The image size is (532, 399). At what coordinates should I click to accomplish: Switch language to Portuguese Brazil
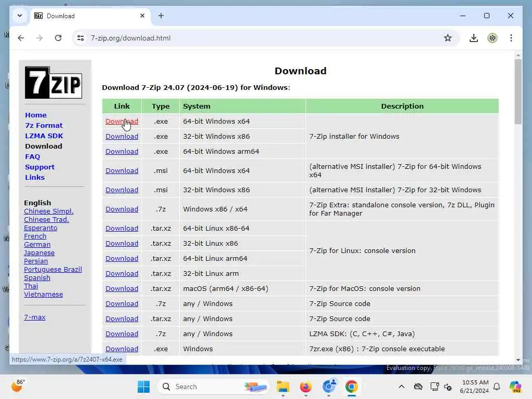(53, 270)
